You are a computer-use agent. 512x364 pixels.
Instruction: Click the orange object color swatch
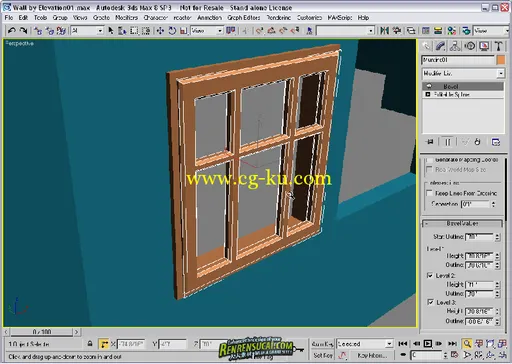pyautogui.click(x=501, y=60)
